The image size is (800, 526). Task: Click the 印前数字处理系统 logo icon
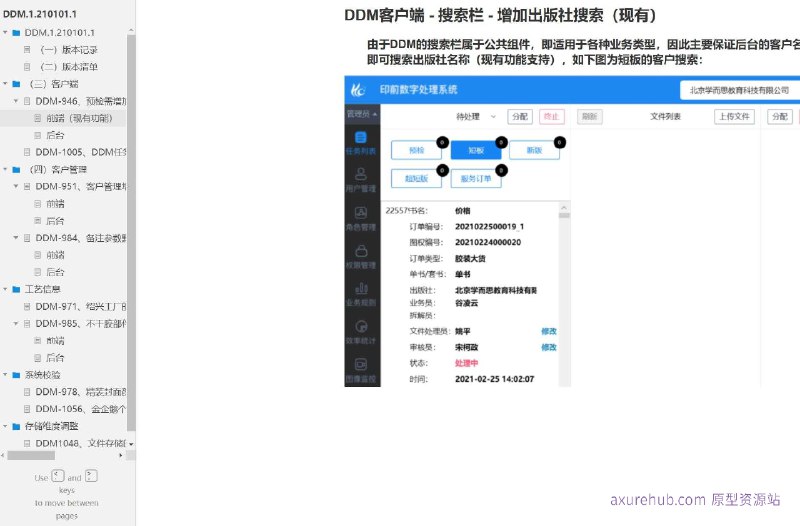[358, 90]
